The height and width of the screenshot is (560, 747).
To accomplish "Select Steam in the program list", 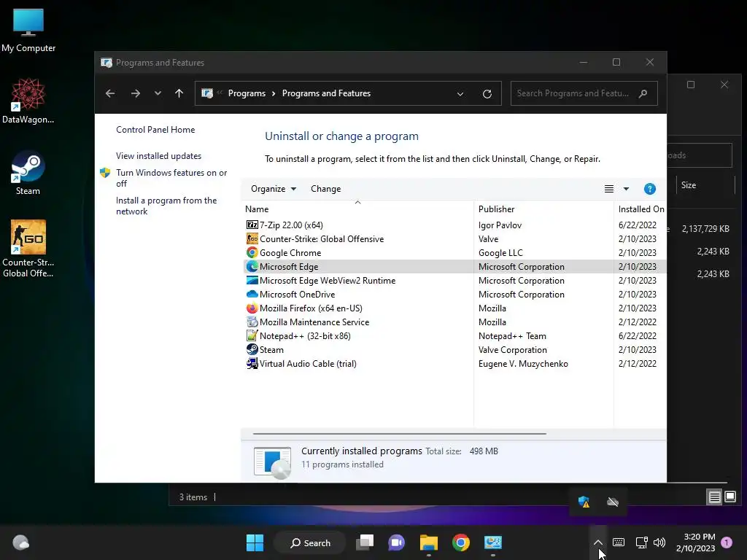I will (455, 349).
